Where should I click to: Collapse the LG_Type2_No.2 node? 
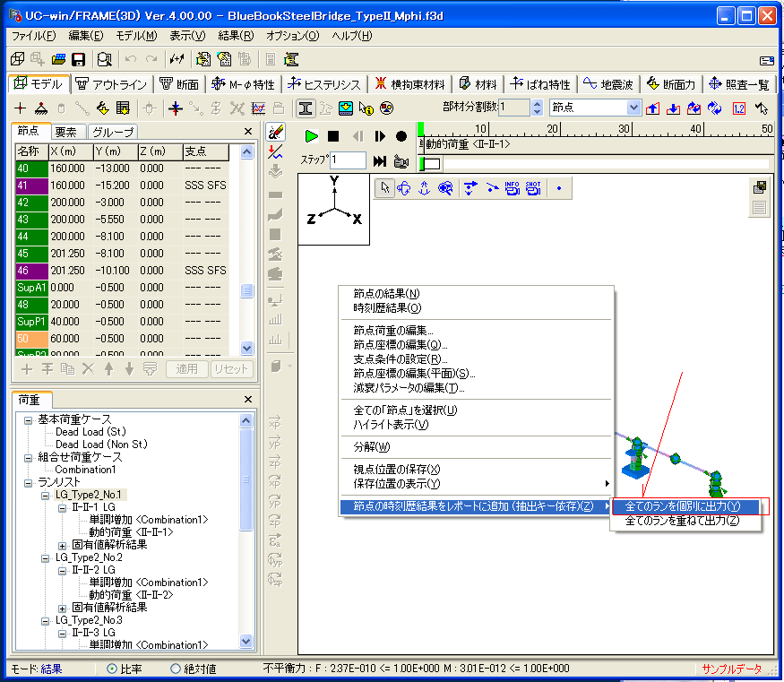point(46,558)
